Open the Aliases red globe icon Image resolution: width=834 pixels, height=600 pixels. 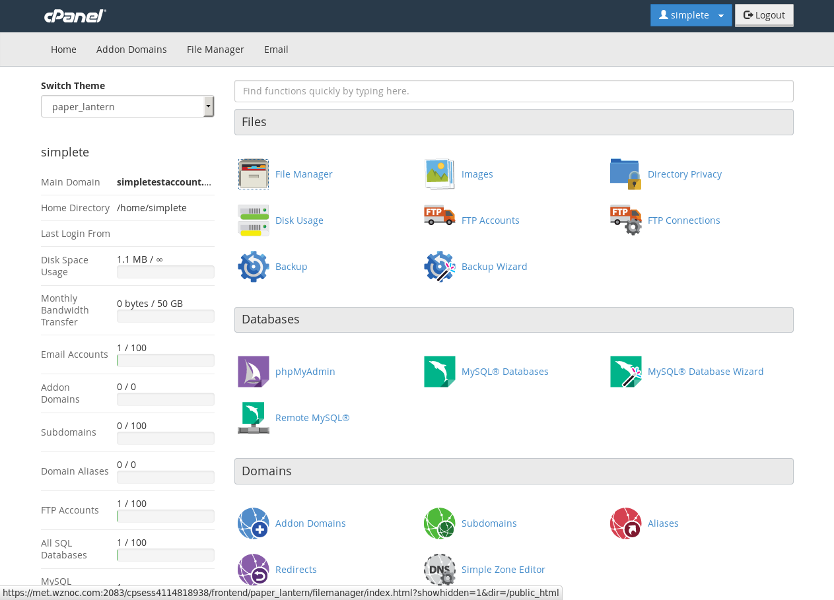[x=626, y=523]
